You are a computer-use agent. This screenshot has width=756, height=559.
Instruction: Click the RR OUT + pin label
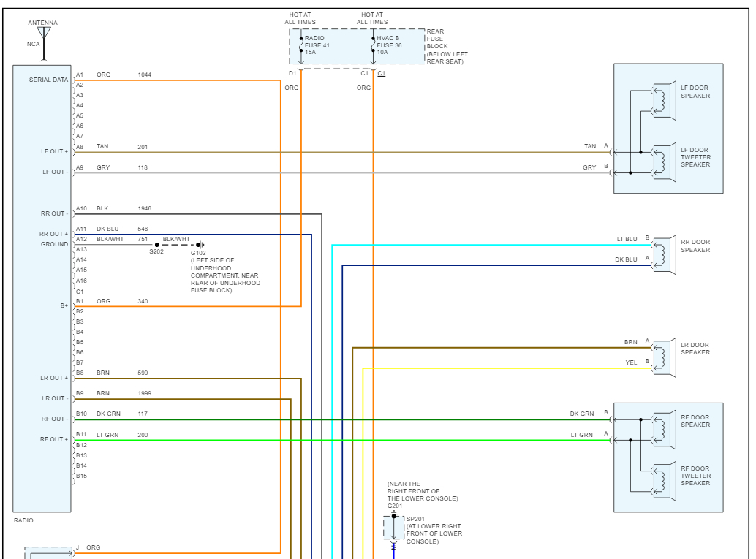(x=53, y=234)
